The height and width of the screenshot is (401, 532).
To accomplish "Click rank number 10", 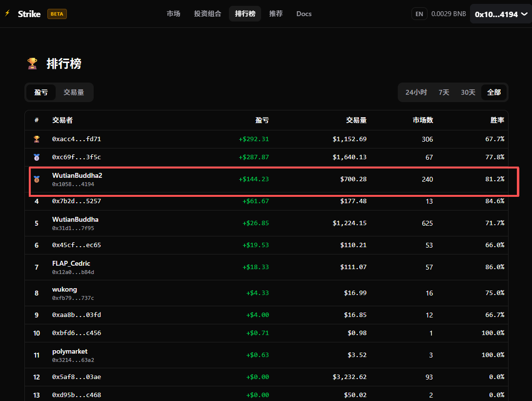I will pos(37,334).
